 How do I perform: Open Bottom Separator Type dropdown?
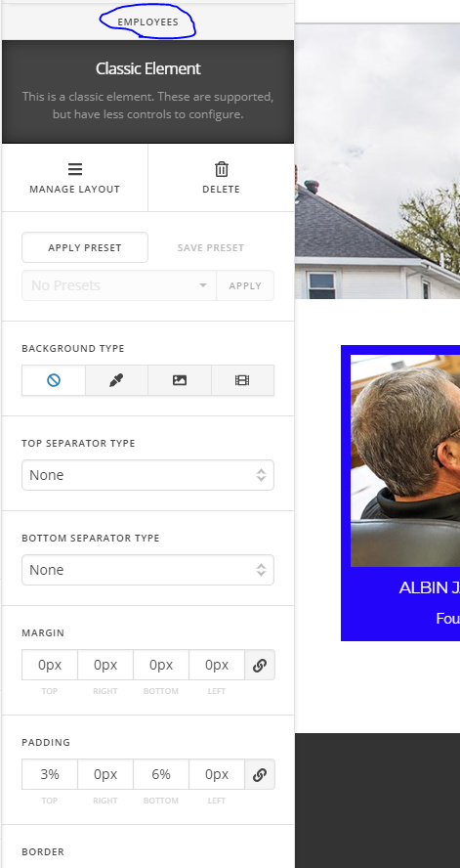tap(147, 570)
